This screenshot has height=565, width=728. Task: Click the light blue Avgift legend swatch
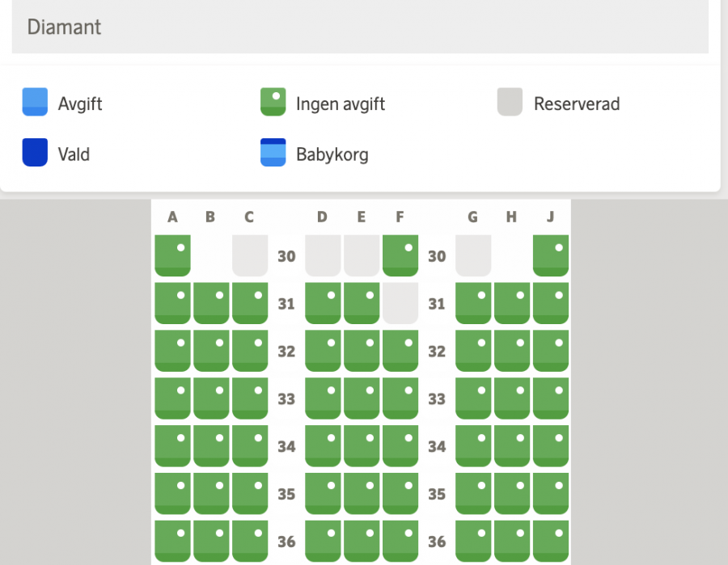(x=35, y=103)
